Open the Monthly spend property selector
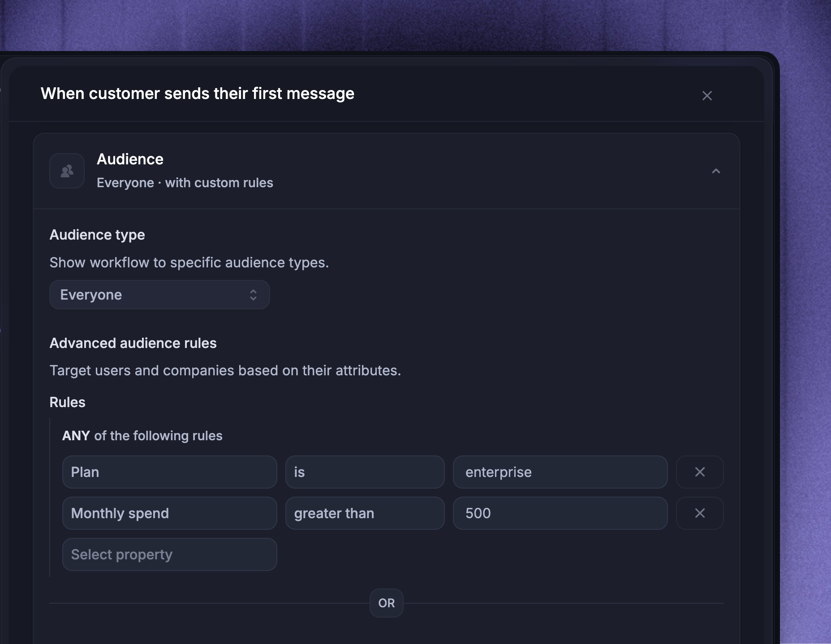Screen dimensions: 831x644 coord(170,513)
